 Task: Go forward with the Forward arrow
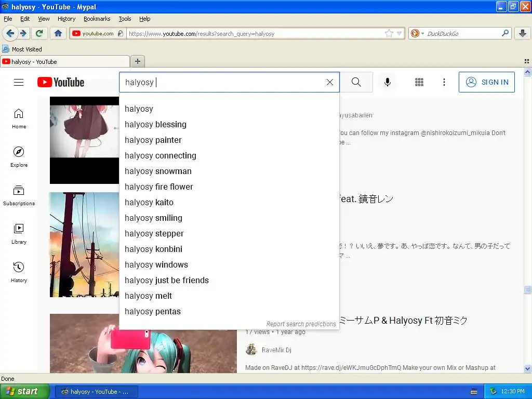click(23, 33)
